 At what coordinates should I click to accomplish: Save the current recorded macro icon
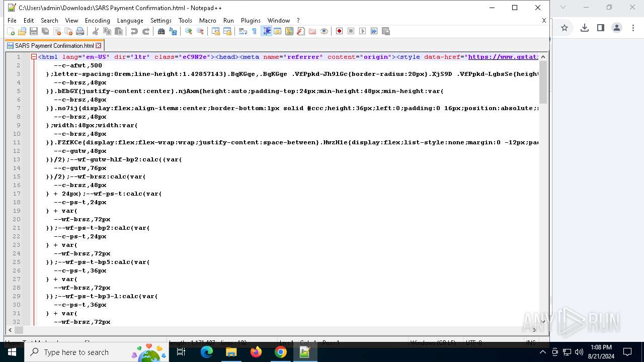coord(386,31)
